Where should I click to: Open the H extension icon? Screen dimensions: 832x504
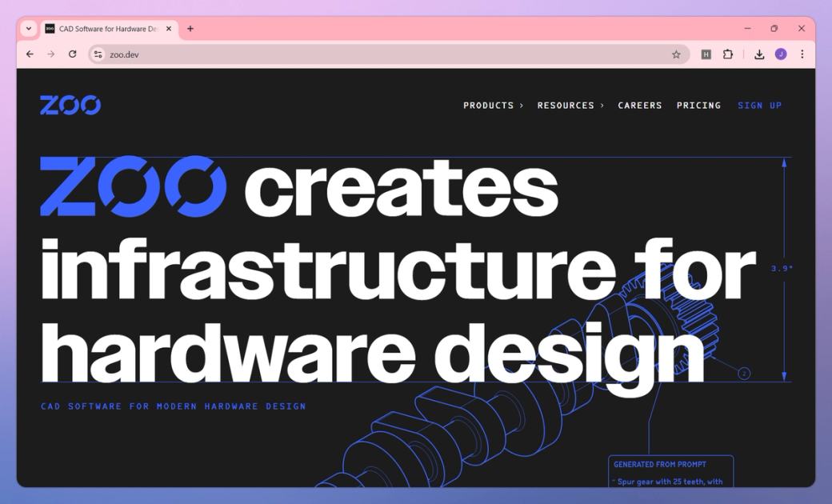point(706,54)
